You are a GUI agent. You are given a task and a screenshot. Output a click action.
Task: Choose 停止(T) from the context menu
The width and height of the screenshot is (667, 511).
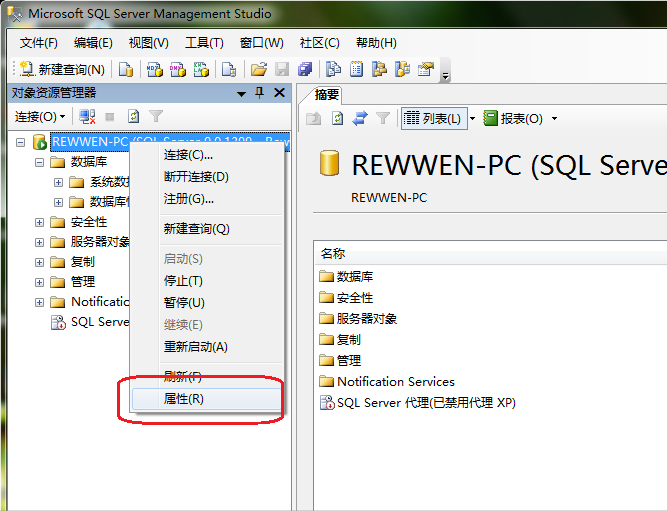click(x=207, y=281)
